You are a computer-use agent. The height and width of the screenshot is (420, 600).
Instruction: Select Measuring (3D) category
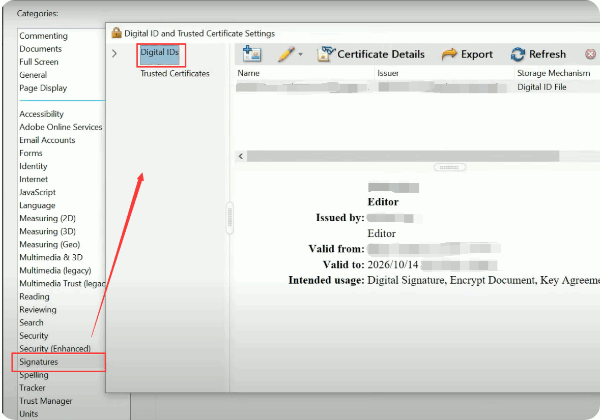(x=47, y=231)
